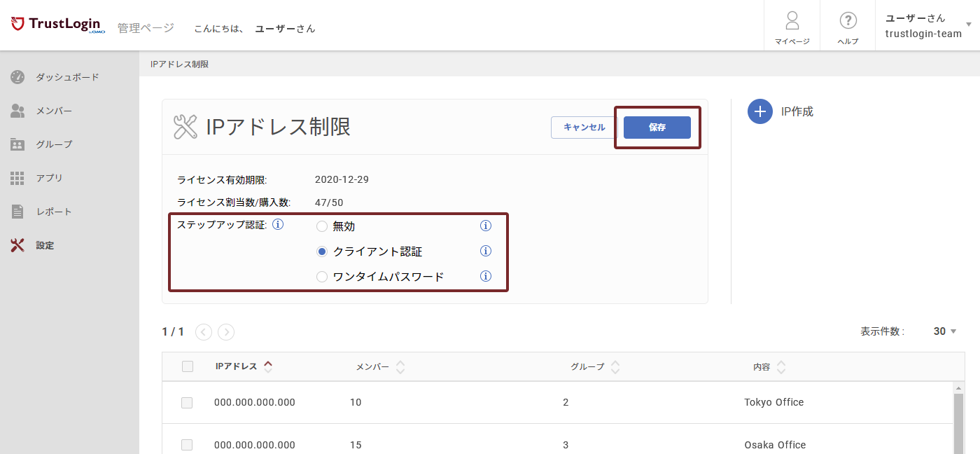Check the select-all checkbox in table header
The width and height of the screenshot is (980, 454).
[x=187, y=366]
